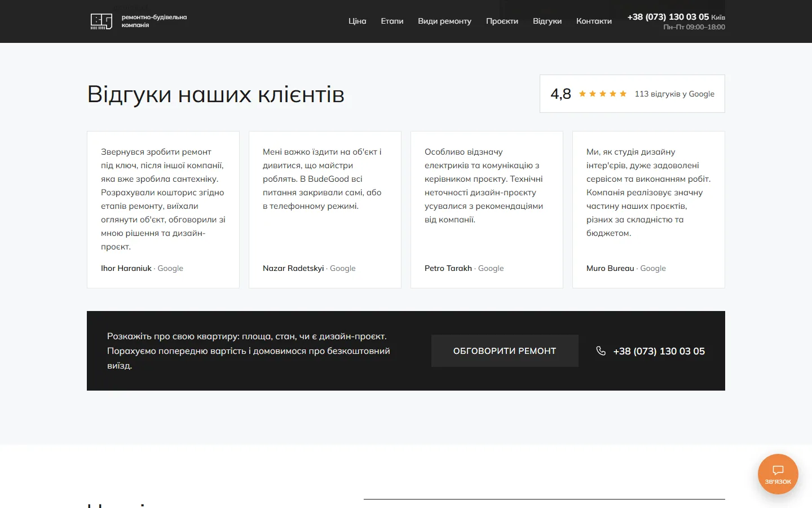
Task: Click the Обговорити ремонт button
Action: click(x=505, y=351)
